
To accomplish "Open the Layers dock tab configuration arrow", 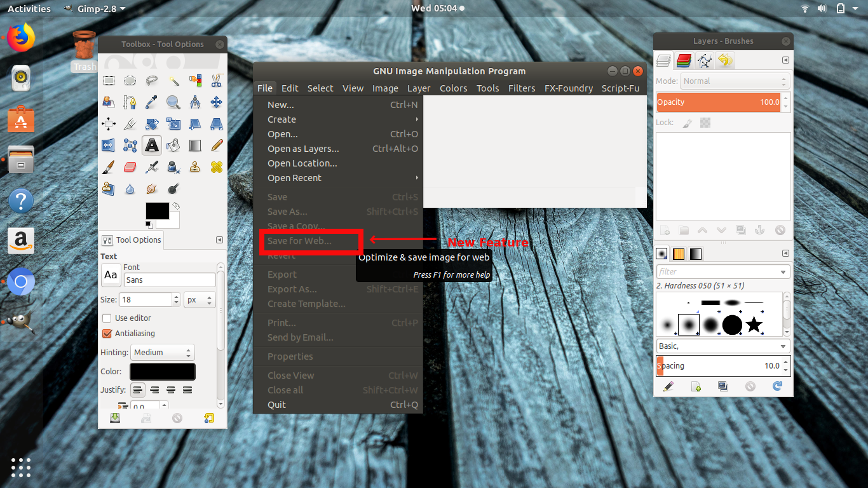I will click(785, 60).
